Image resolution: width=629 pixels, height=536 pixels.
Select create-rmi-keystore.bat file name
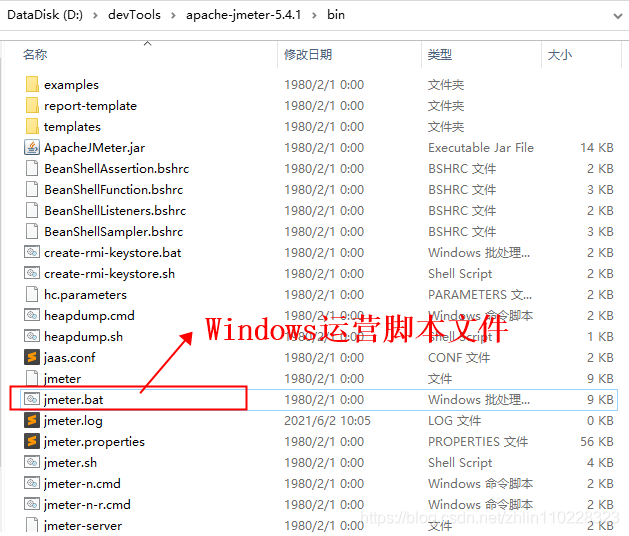113,252
